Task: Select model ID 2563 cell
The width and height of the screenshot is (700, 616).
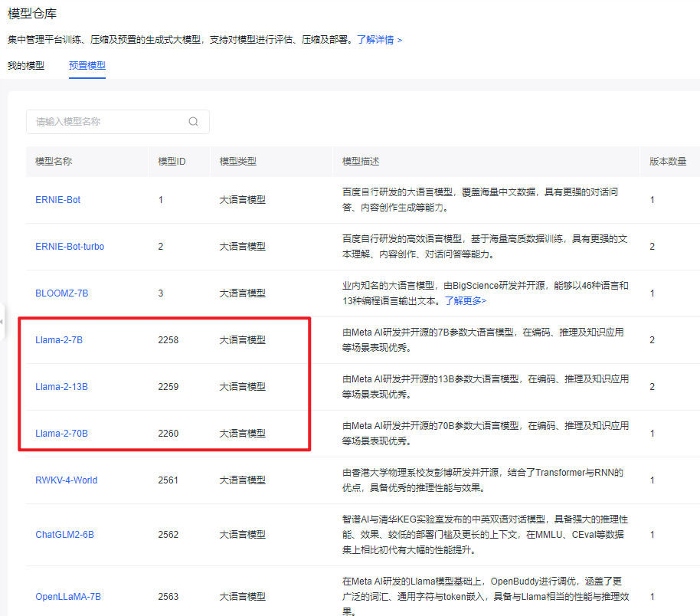Action: (168, 597)
